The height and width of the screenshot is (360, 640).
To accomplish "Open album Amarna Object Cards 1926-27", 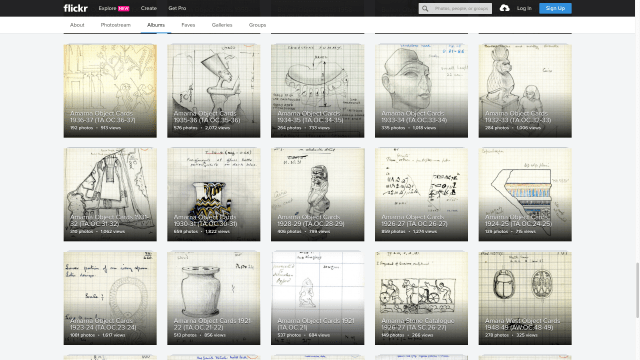I will click(421, 194).
